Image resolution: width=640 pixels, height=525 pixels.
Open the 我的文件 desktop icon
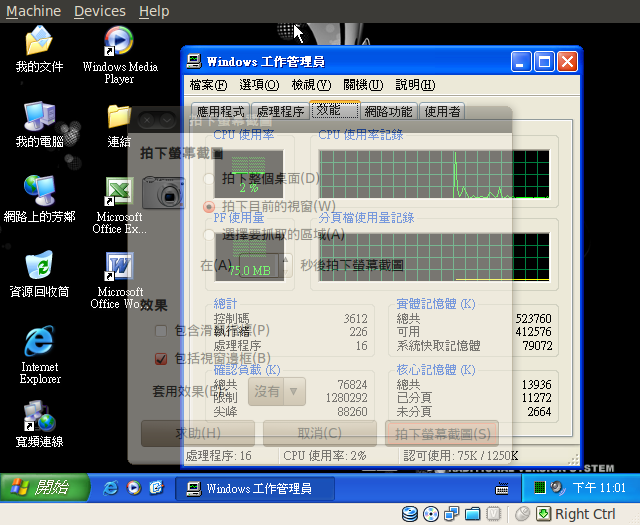point(39,49)
